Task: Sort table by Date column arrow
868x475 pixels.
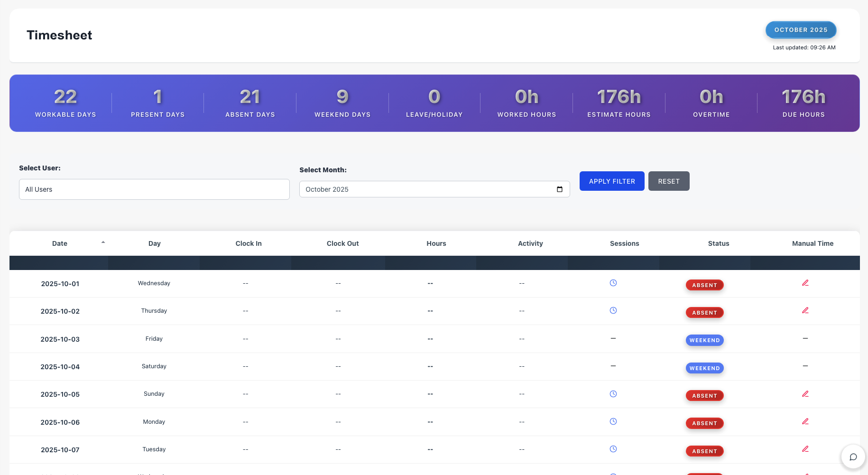Action: [x=103, y=242]
